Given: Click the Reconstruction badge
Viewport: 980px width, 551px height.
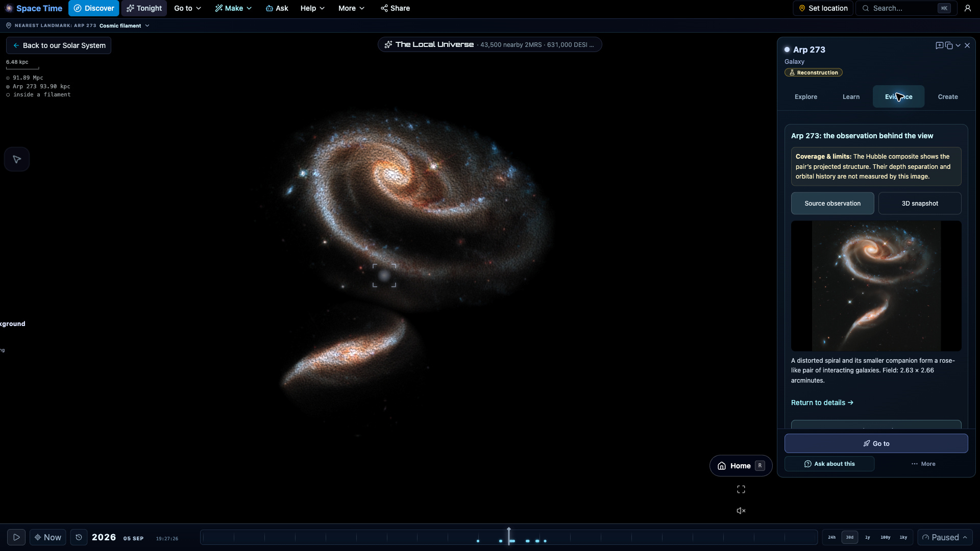Looking at the screenshot, I should [814, 72].
